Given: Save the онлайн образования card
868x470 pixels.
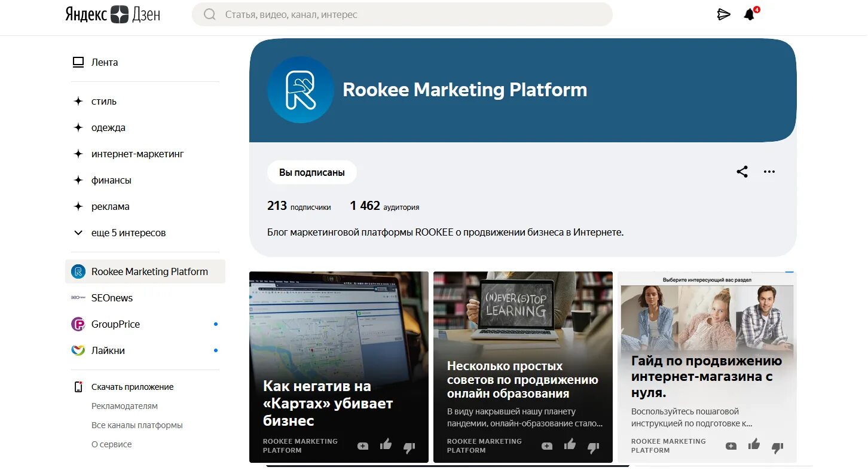Looking at the screenshot, I should (x=547, y=446).
